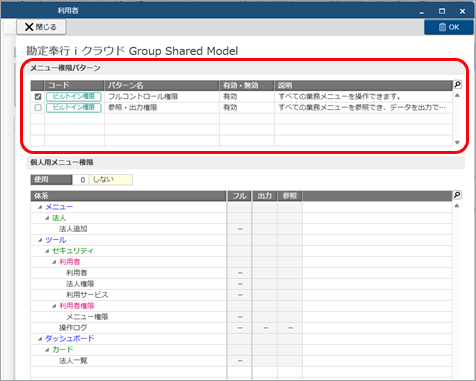Uncheck the フルコントロール権限 checkbox
This screenshot has width=476, height=381.
click(x=38, y=97)
